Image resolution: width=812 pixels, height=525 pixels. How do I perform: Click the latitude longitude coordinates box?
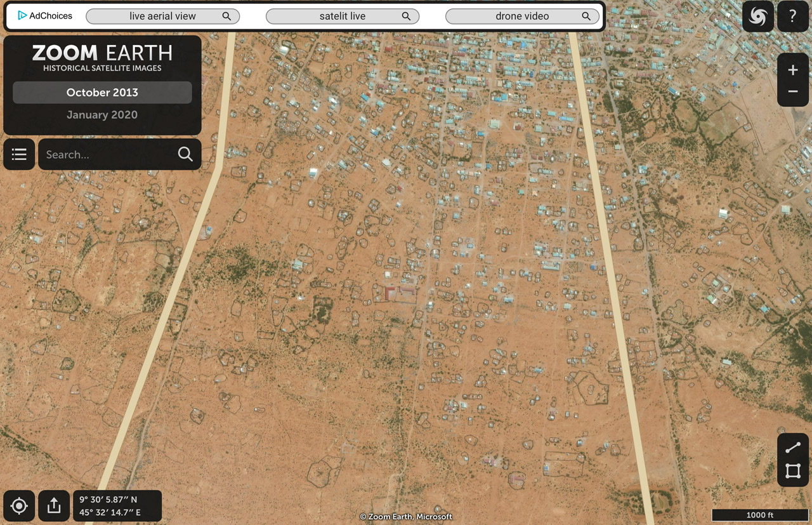117,506
